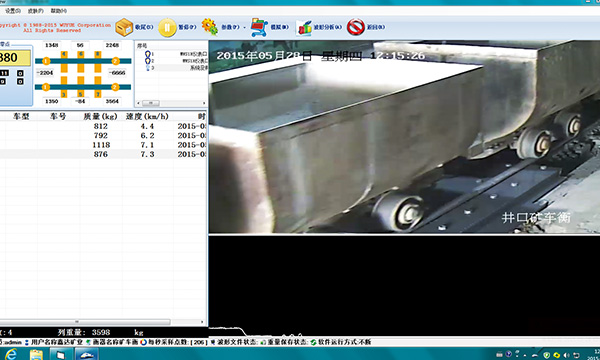Click the device list horizontal scrollbar right arrow
This screenshot has height=360, width=600.
pyautogui.click(x=204, y=103)
